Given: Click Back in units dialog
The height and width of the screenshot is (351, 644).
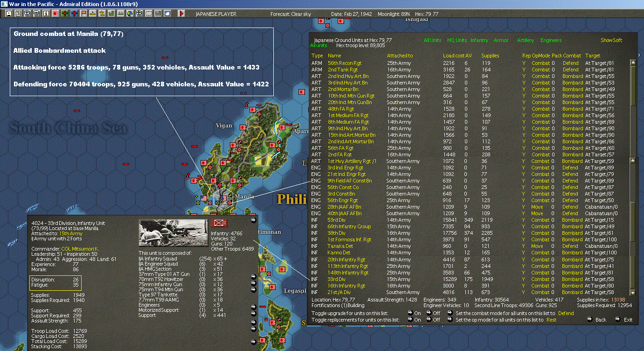Looking at the screenshot, I should 601,320.
